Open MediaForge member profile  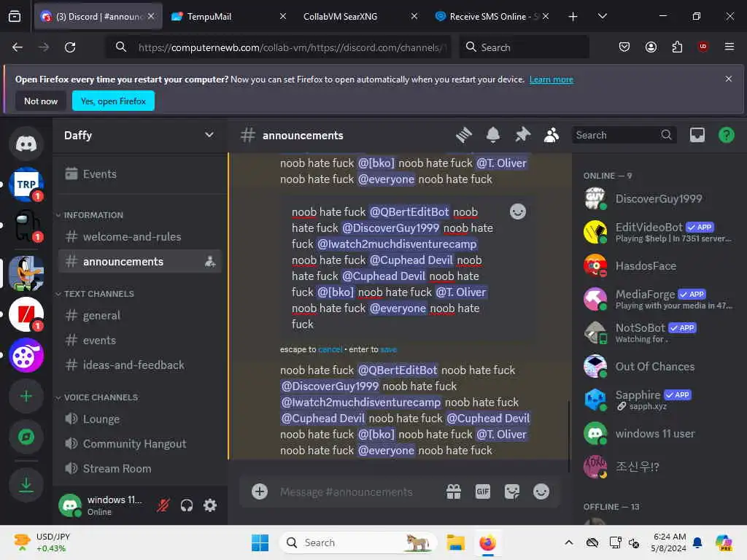coord(659,299)
